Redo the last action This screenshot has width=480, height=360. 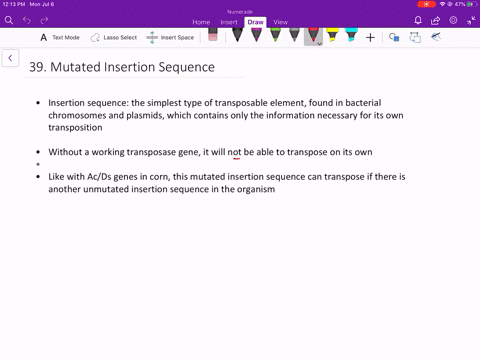tap(44, 20)
